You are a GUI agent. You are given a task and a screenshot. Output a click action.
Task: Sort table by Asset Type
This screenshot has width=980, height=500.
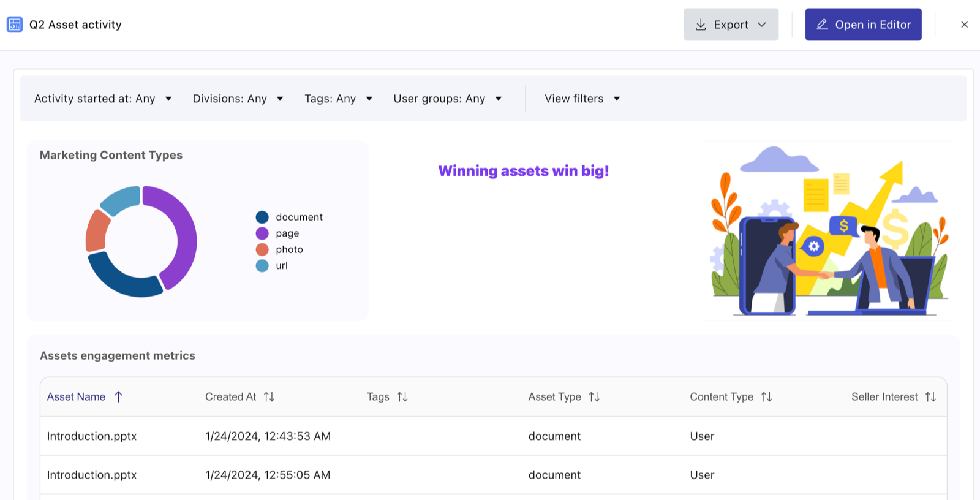coord(564,396)
